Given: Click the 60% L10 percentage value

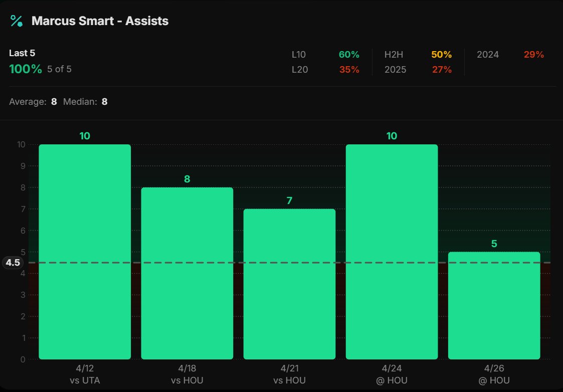Looking at the screenshot, I should (350, 54).
